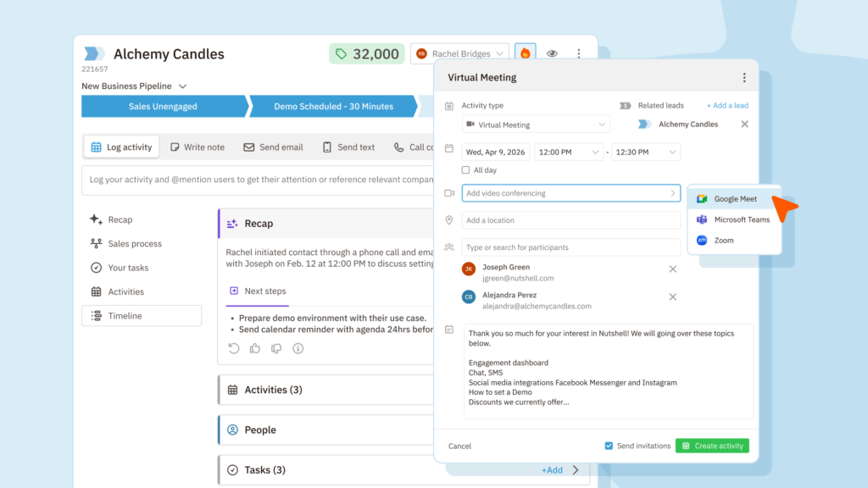This screenshot has width=868, height=488.
Task: Click the Timeline list icon
Action: pyautogui.click(x=96, y=316)
